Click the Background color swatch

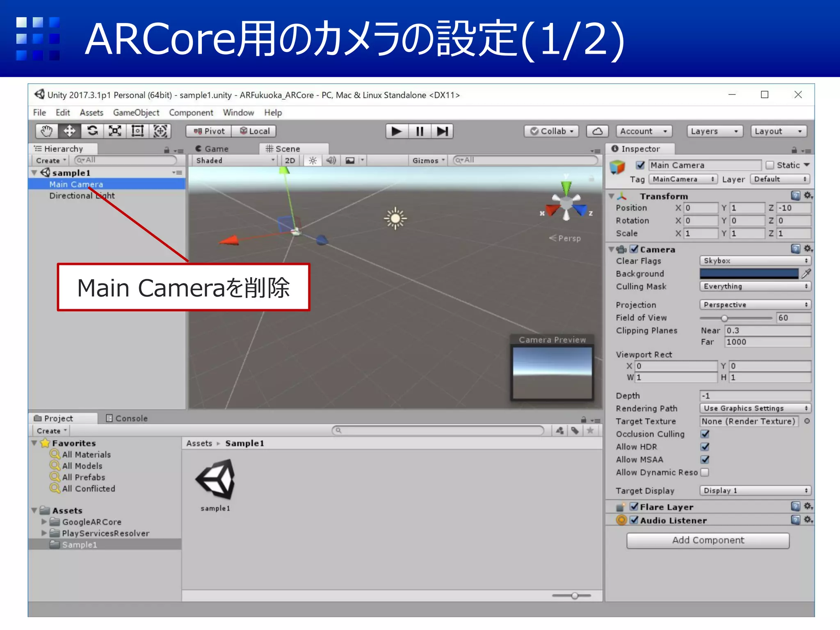tap(749, 274)
